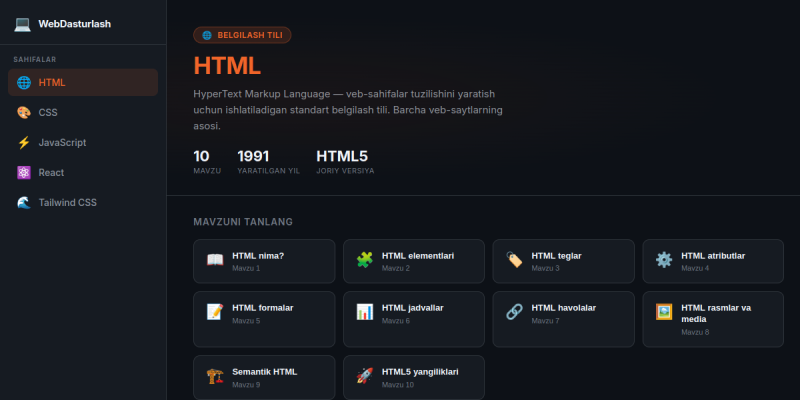Click the MAVZUNI TANLANG section heading
The image size is (800, 400).
(x=243, y=222)
